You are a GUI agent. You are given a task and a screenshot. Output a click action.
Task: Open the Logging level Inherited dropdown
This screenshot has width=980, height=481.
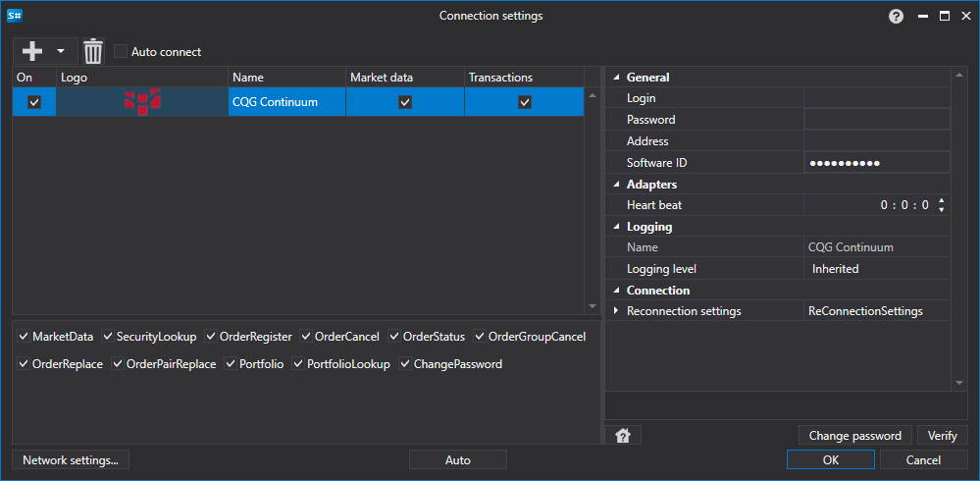(877, 269)
